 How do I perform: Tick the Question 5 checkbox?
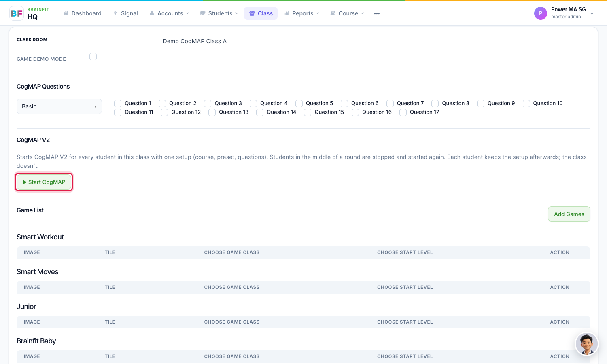(x=299, y=104)
